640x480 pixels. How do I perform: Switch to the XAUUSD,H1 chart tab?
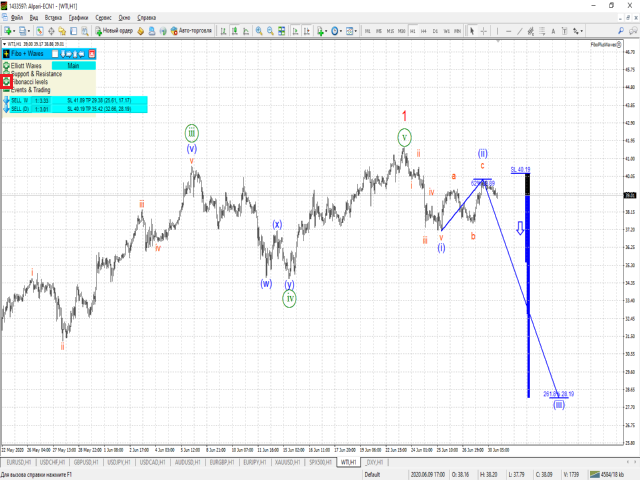(287, 462)
